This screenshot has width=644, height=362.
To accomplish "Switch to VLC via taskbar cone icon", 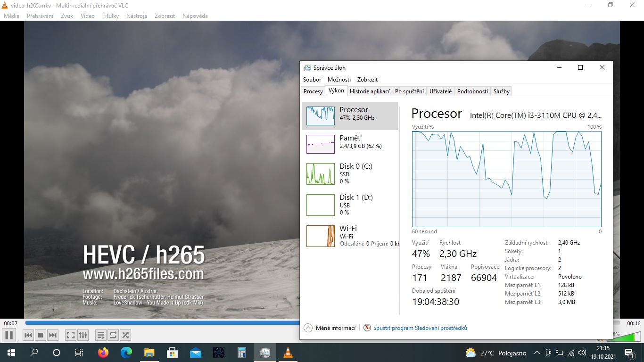I will pos(288,353).
